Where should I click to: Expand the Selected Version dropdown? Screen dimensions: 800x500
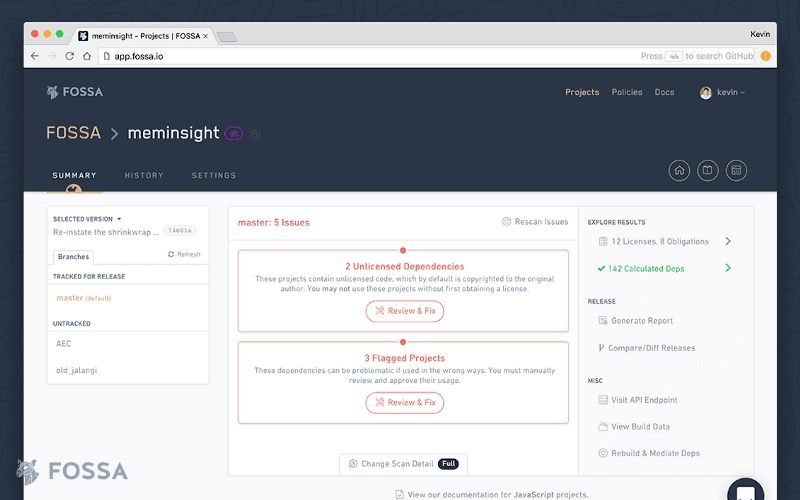119,219
